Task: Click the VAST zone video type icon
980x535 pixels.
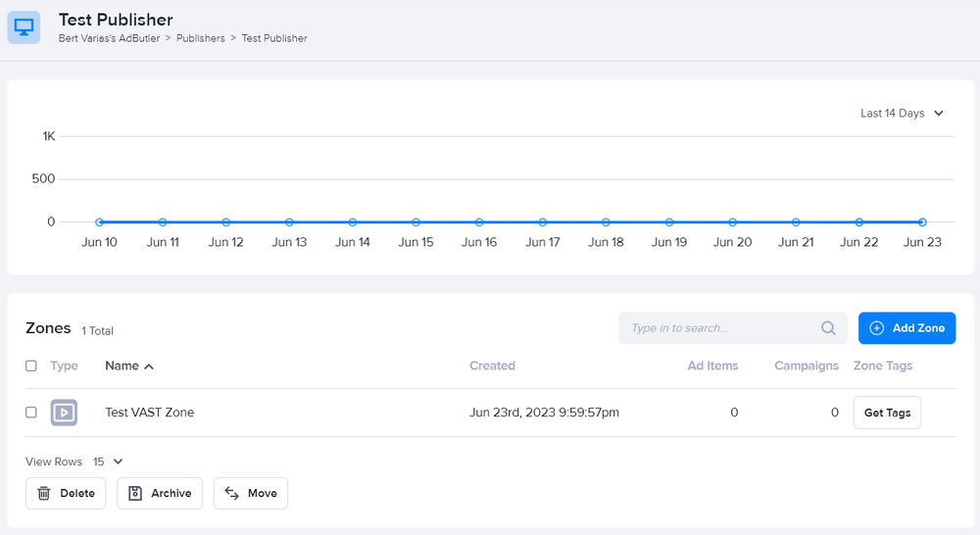Action: pos(64,413)
